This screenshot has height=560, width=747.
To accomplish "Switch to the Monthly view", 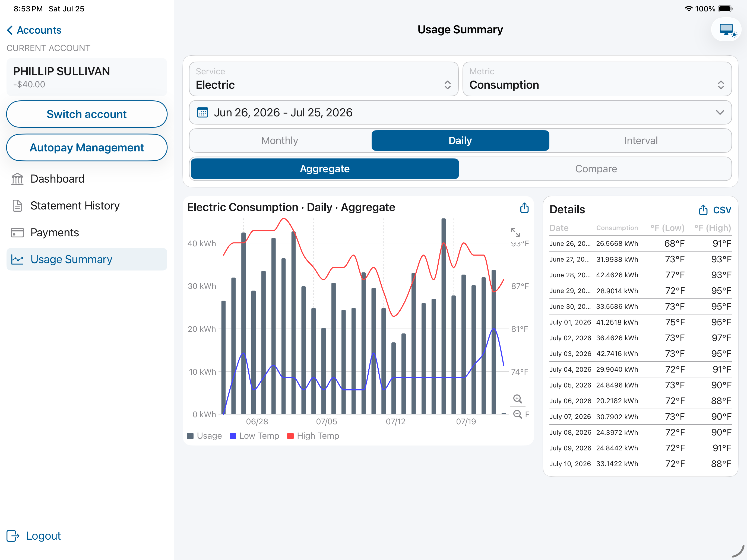I will (x=280, y=141).
